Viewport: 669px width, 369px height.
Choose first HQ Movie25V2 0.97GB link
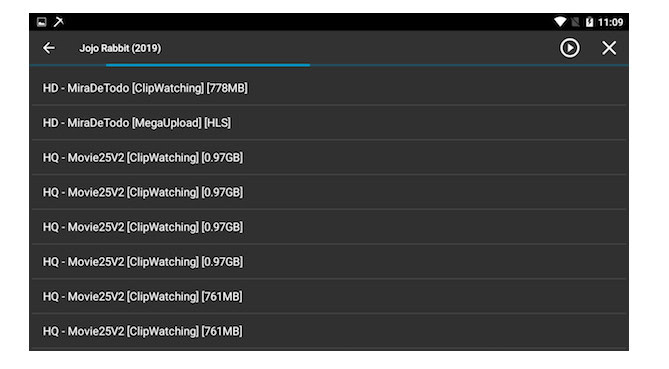point(329,158)
